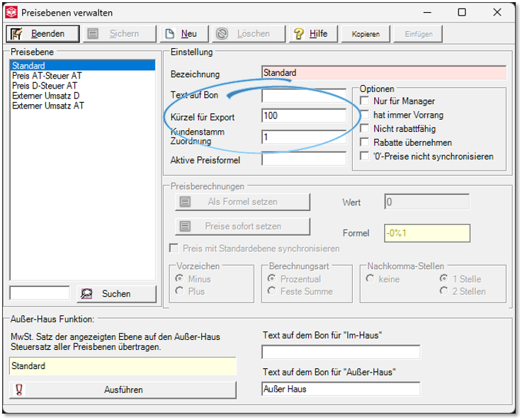Screen dimensions: 520x420
Task: Open Hilfe with the question mark icon
Action: [311, 33]
